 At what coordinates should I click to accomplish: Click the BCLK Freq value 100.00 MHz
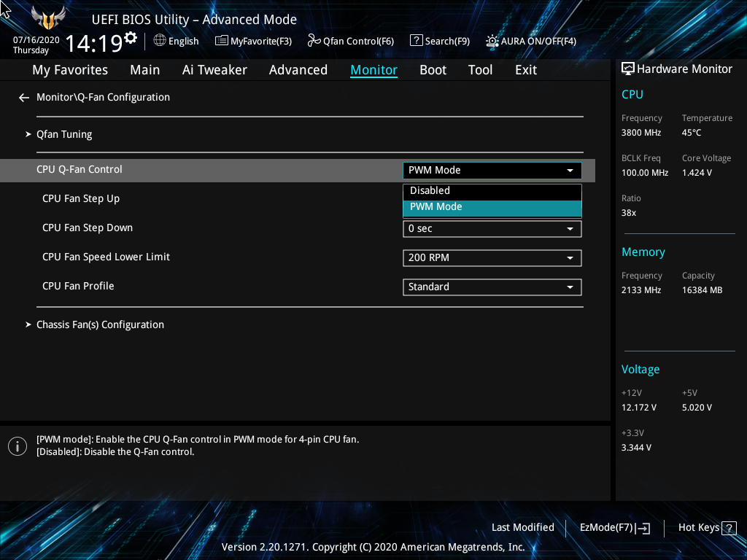pyautogui.click(x=645, y=173)
